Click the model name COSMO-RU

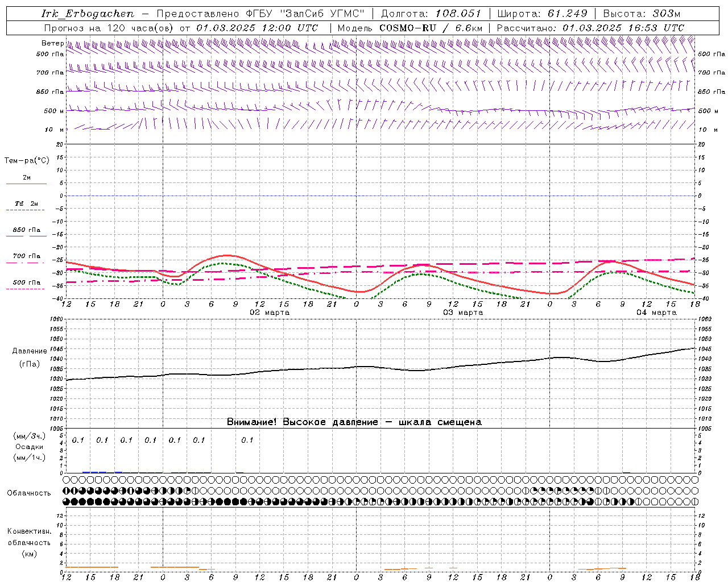pos(408,28)
